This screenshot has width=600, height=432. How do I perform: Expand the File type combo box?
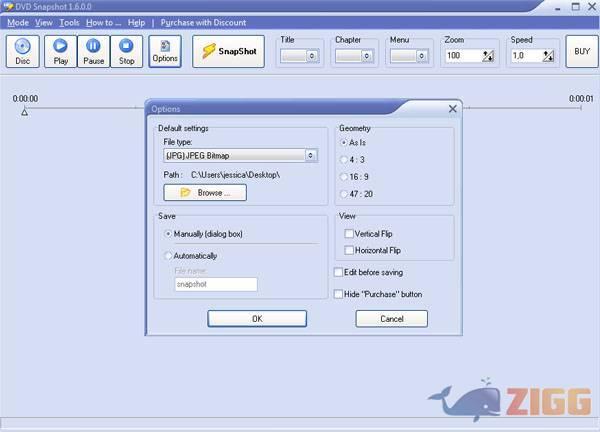(x=311, y=155)
